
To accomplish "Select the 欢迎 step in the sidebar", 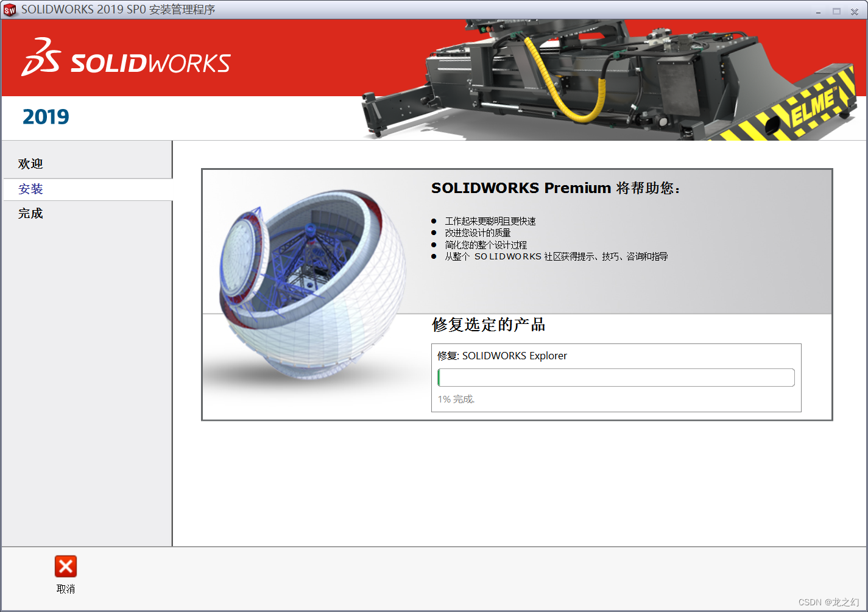I will 30,164.
